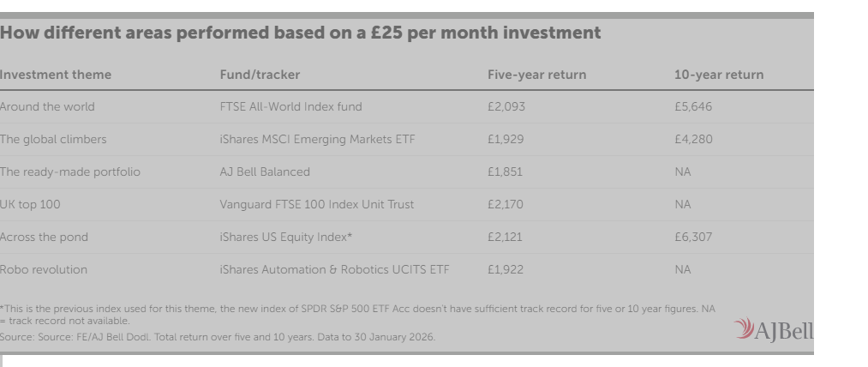Click the AJ Bell logo
Screen dimensions: 868x367
tap(773, 329)
